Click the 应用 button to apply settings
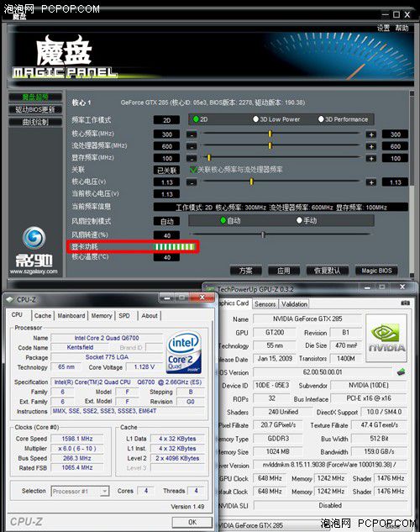This screenshot has height=532, width=420. (x=284, y=271)
